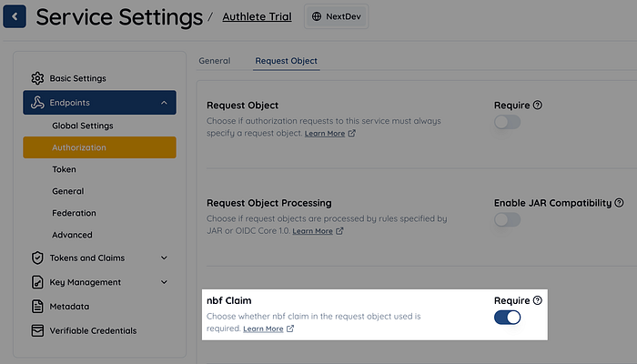The width and height of the screenshot is (637, 364).
Task: Click the Endpoints webhook icon
Action: [37, 103]
